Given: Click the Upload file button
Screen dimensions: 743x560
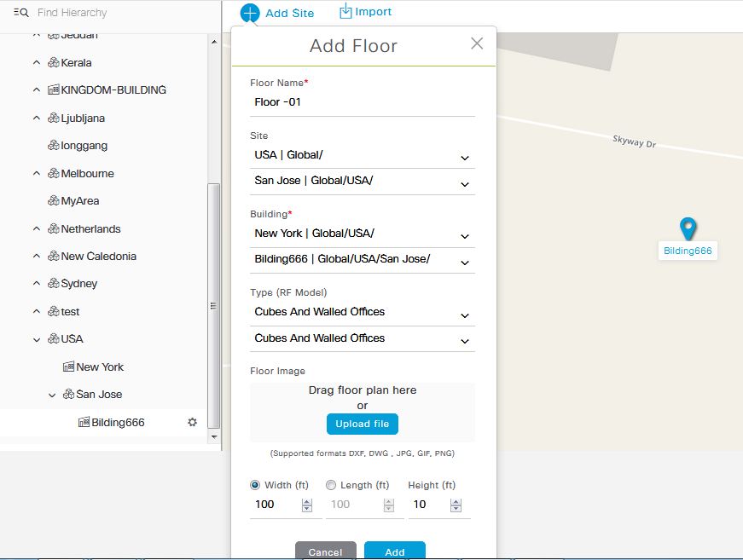Looking at the screenshot, I should tap(362, 424).
